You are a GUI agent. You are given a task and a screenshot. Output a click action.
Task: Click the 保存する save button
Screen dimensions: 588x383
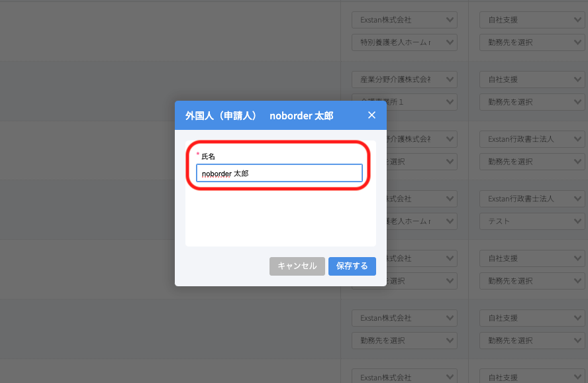coord(352,266)
